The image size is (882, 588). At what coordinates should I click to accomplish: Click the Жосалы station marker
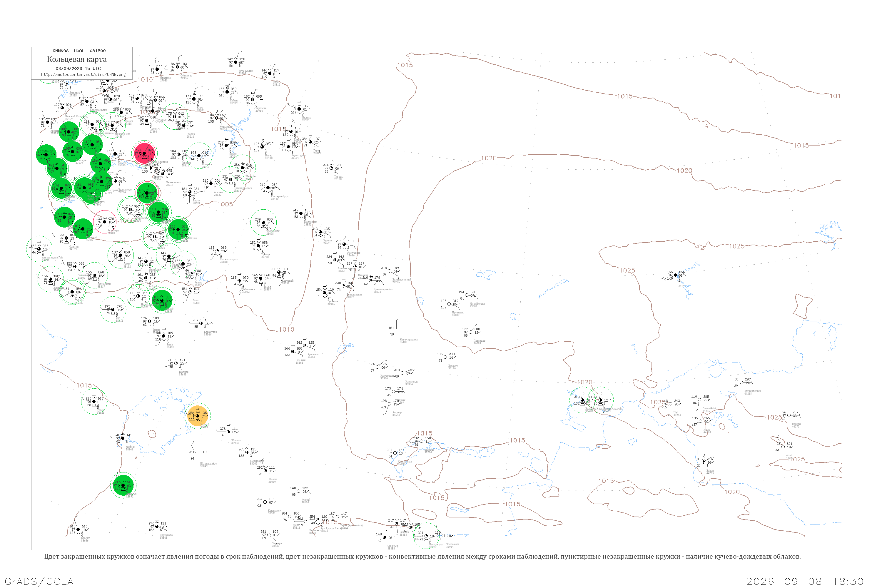pyautogui.click(x=228, y=432)
